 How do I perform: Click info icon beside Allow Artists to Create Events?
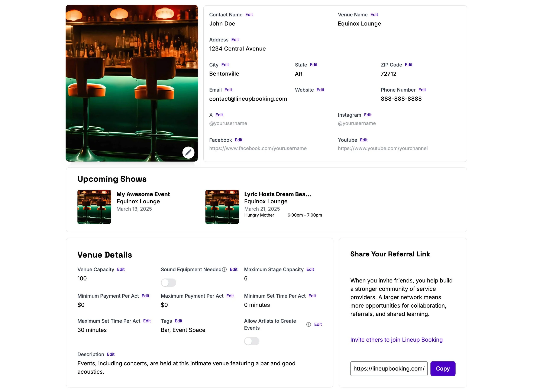tap(308, 324)
